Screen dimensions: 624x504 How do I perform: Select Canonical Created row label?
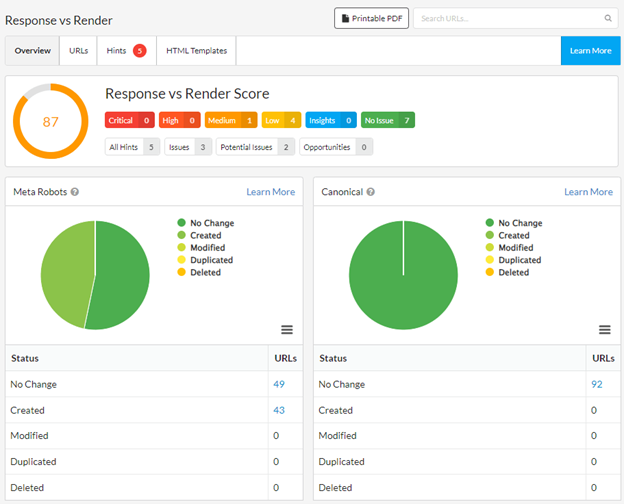tap(335, 410)
